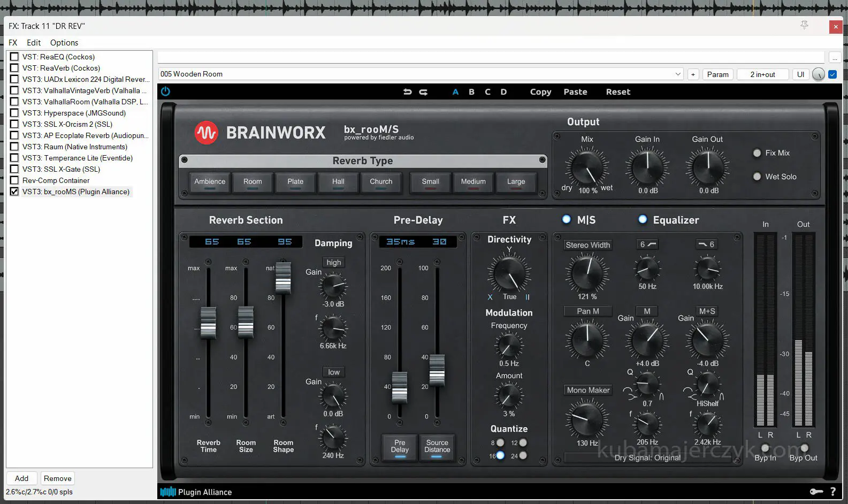Viewport: 848px width, 504px height.
Task: Click the Reverb Time fader handle
Action: [208, 323]
